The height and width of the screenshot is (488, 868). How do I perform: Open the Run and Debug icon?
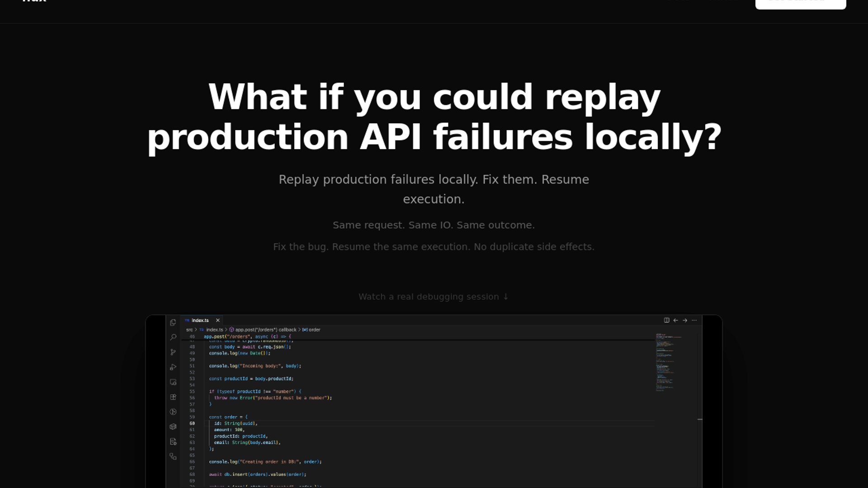173,367
